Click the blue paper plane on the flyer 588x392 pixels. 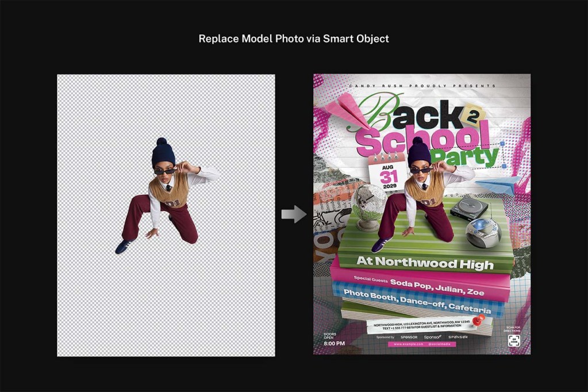(x=498, y=185)
